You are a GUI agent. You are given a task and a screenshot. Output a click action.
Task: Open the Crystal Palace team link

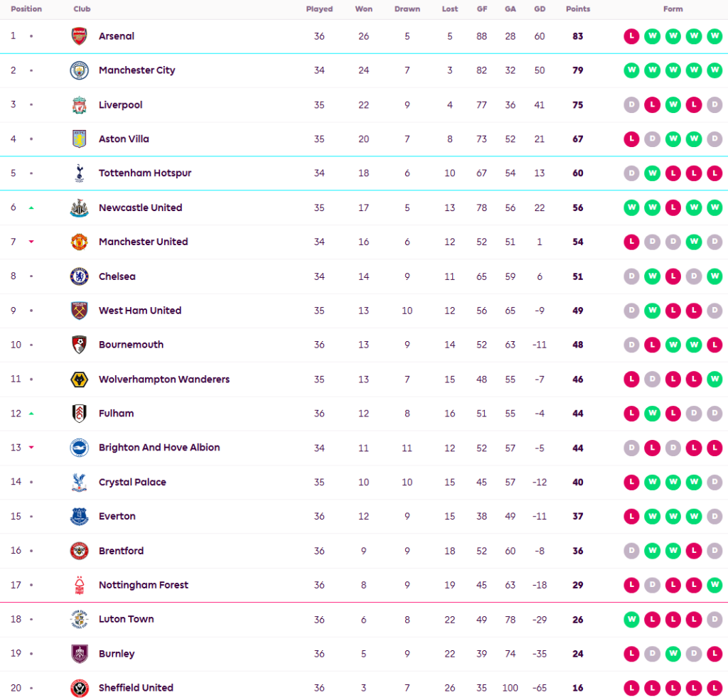pyautogui.click(x=132, y=482)
